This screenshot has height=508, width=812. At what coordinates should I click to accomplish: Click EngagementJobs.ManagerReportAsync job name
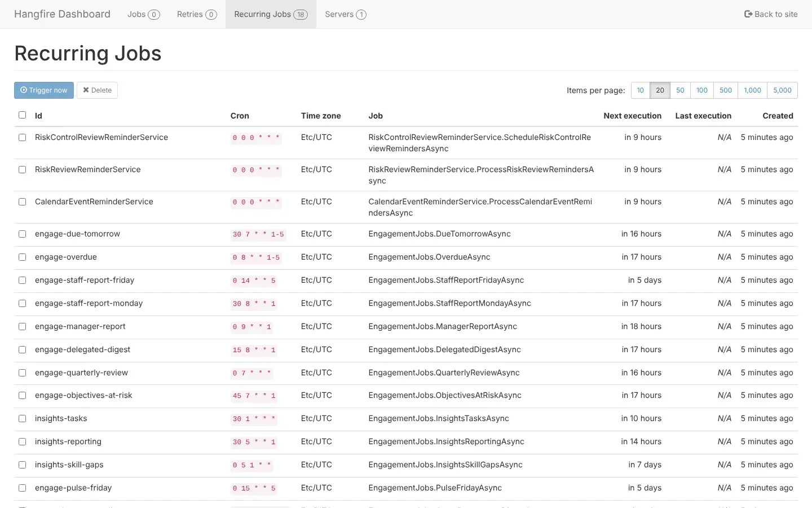click(443, 326)
